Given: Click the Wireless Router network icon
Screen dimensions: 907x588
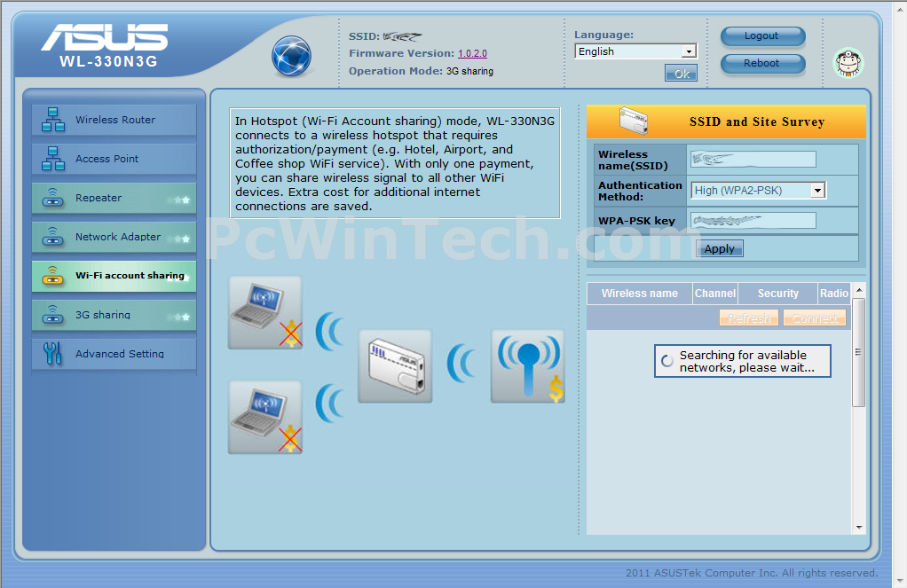Looking at the screenshot, I should point(53,120).
